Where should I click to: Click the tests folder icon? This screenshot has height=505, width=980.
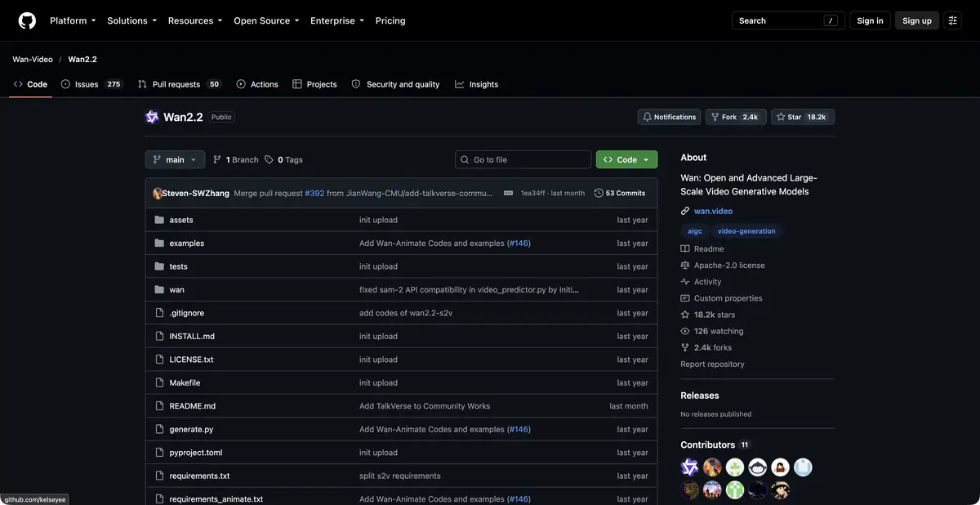pyautogui.click(x=159, y=266)
